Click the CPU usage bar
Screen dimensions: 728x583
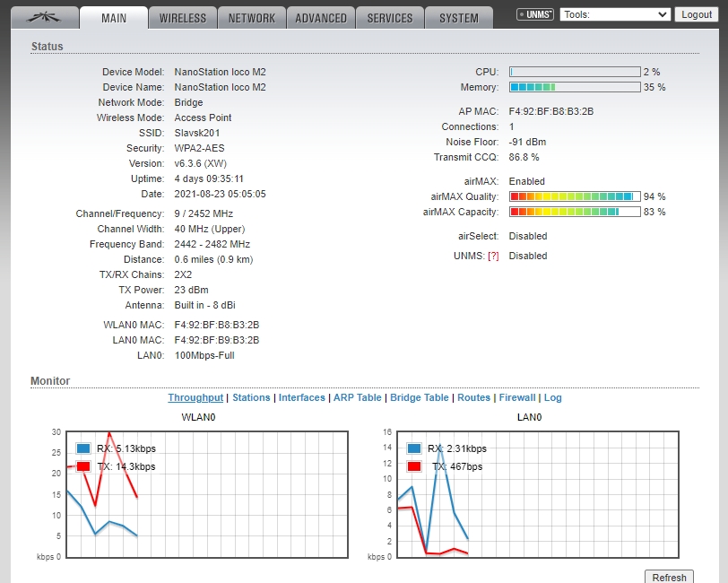[x=575, y=72]
